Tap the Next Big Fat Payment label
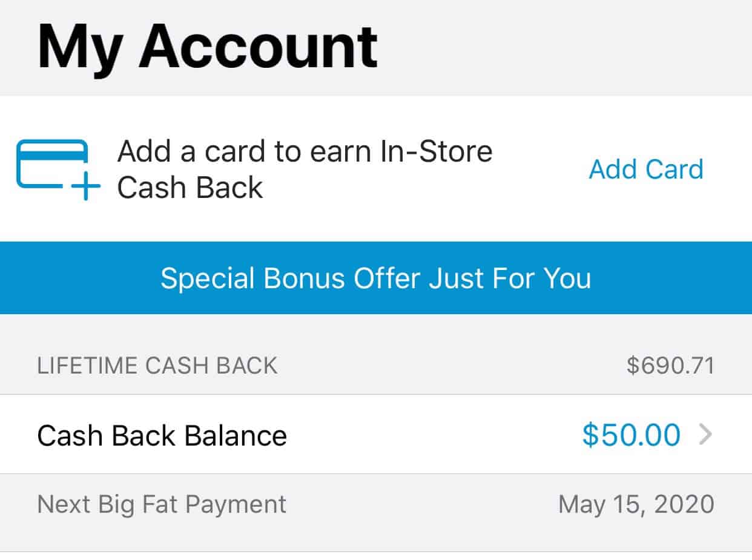 162,504
